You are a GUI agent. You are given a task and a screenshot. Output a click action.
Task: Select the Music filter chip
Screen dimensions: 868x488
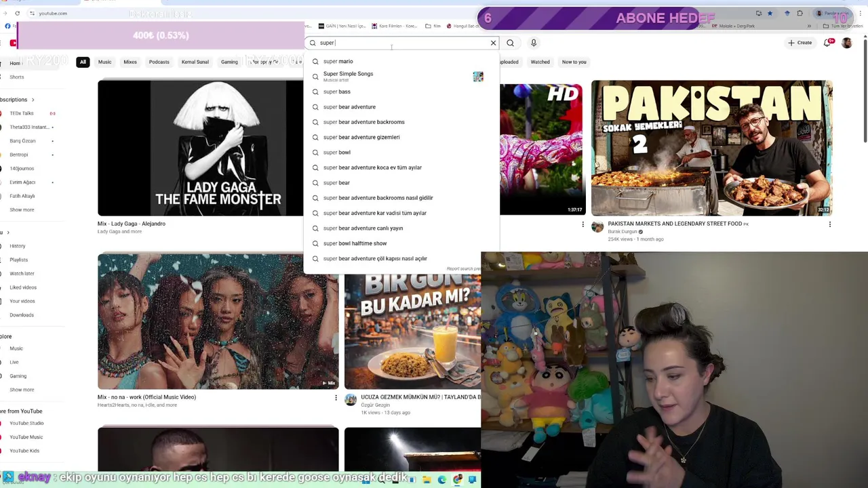pos(104,62)
